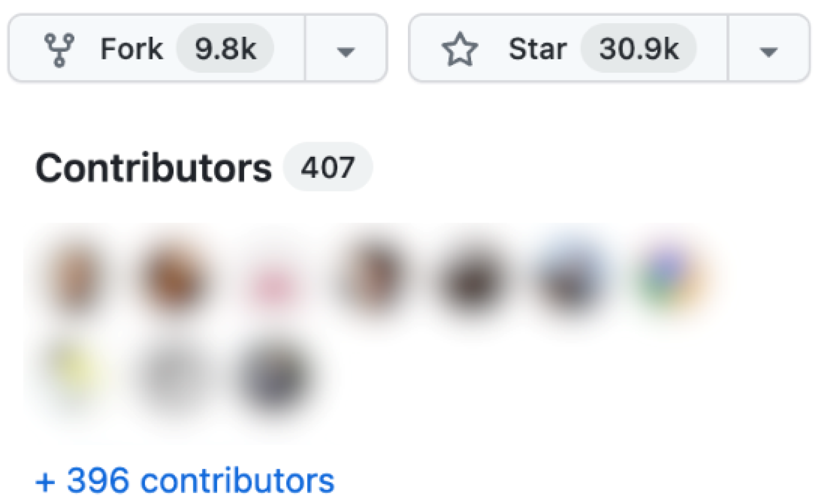The height and width of the screenshot is (504, 819).
Task: Click the 407 contributors count badge
Action: point(328,167)
